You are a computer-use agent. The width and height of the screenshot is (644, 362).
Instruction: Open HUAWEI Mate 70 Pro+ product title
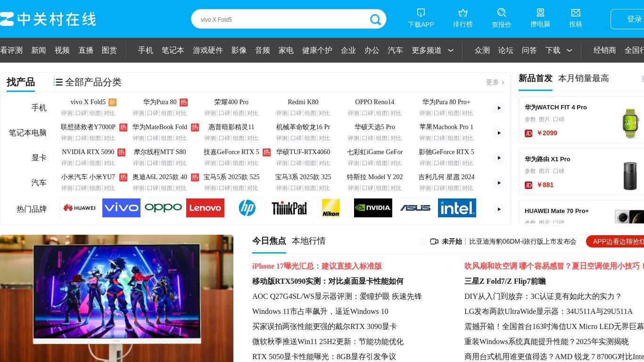click(x=557, y=211)
